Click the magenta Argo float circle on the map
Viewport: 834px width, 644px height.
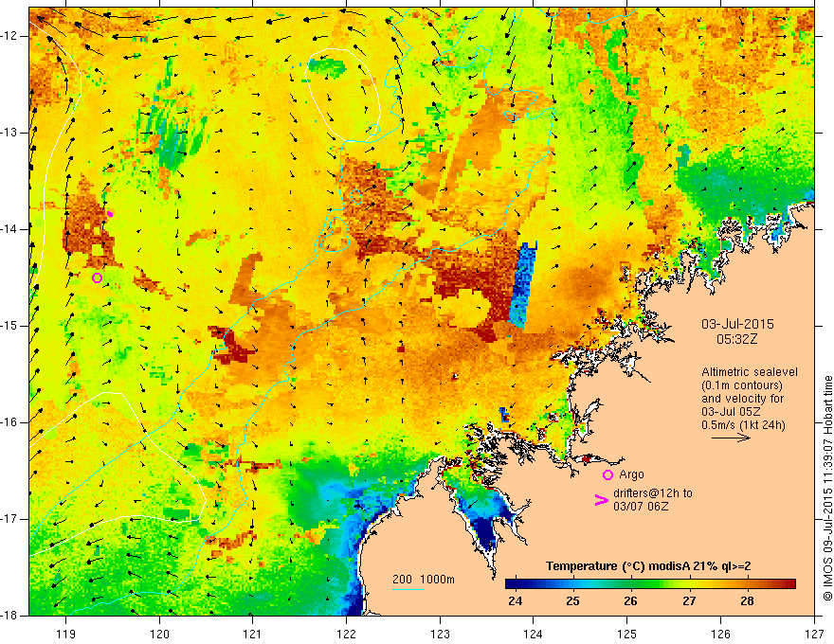(97, 277)
